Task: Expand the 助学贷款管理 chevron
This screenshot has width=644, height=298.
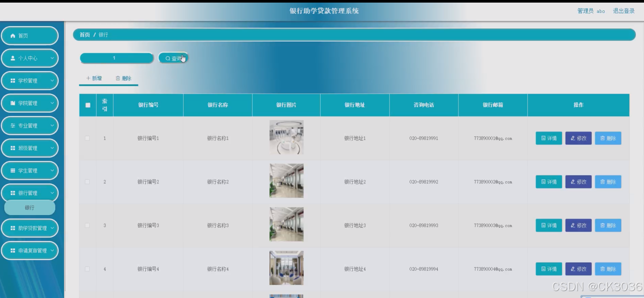Action: tap(52, 228)
